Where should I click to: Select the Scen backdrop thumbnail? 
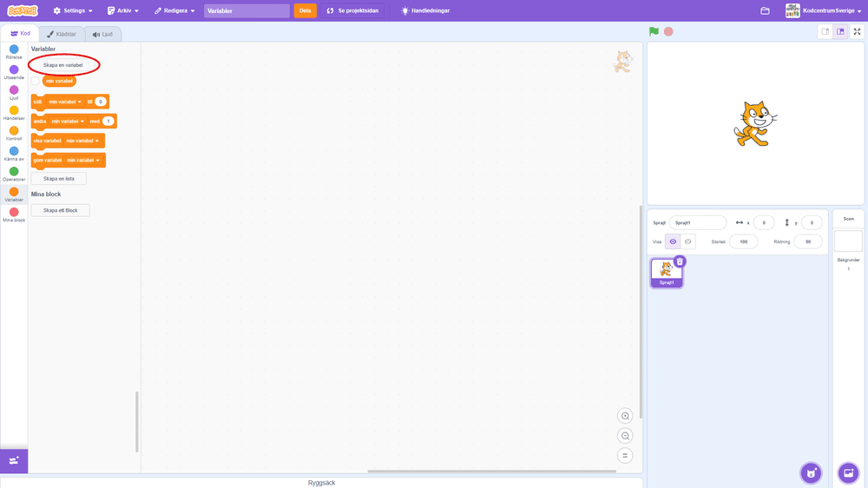tap(848, 241)
